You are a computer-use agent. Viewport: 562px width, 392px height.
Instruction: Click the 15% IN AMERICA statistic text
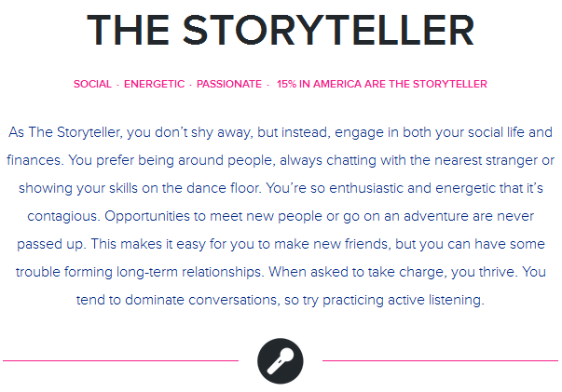(x=381, y=84)
